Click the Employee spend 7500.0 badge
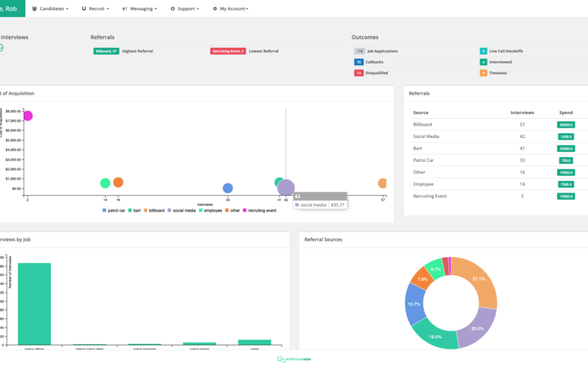Screen dimensions: 588x368 [x=566, y=185]
